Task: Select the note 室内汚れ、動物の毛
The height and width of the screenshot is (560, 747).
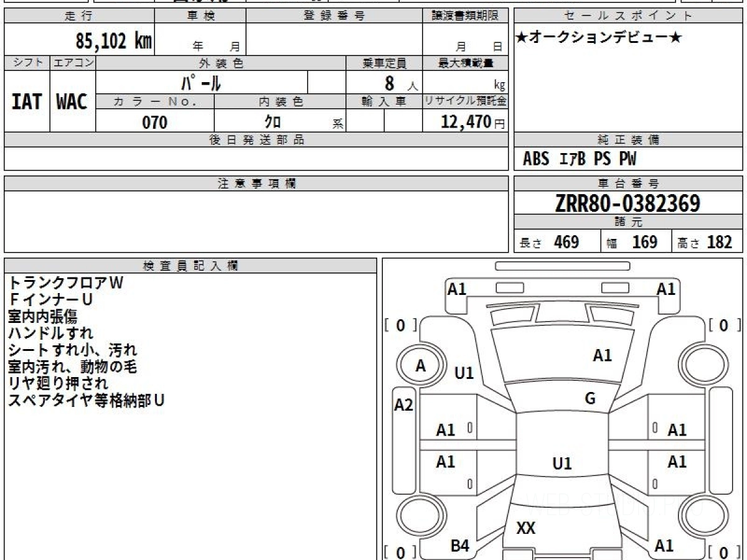Action: [72, 367]
